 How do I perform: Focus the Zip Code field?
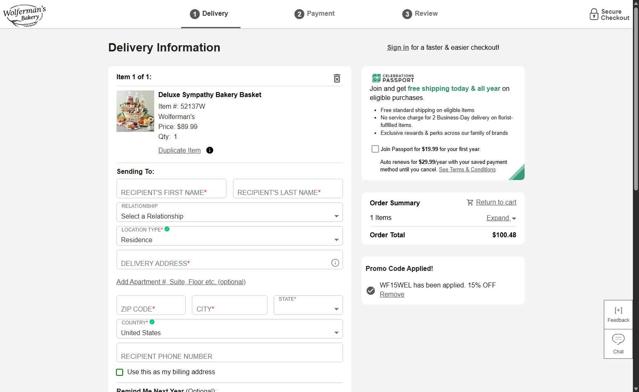coord(151,305)
